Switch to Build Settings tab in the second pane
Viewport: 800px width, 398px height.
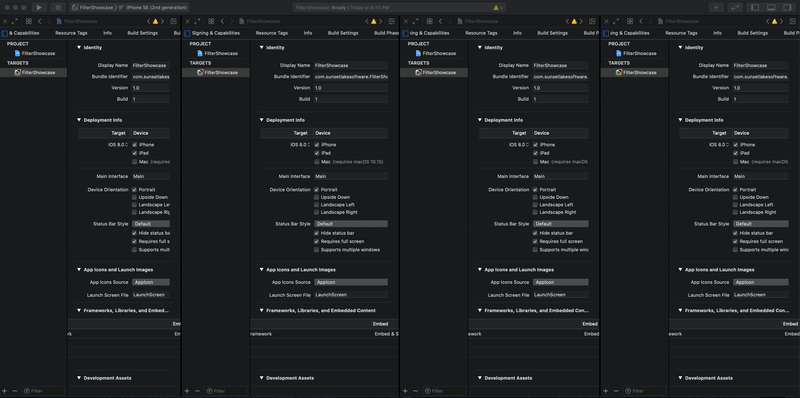[343, 33]
